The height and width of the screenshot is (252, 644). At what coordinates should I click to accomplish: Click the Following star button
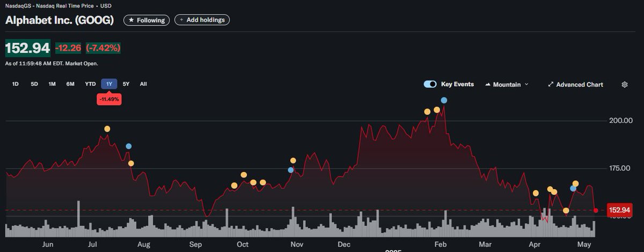tap(147, 20)
